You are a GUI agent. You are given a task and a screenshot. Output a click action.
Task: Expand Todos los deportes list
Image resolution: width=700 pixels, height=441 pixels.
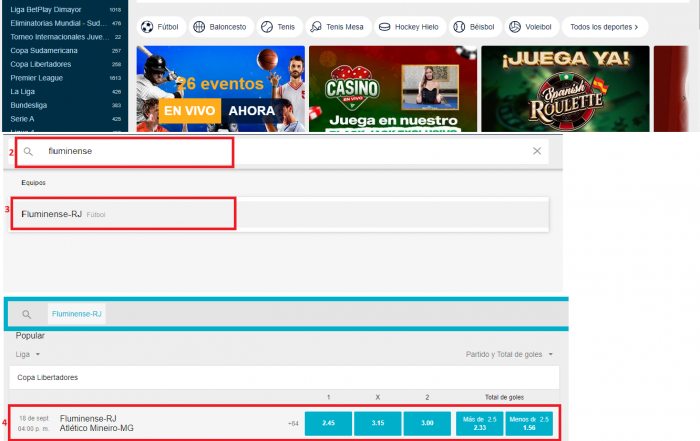click(604, 27)
